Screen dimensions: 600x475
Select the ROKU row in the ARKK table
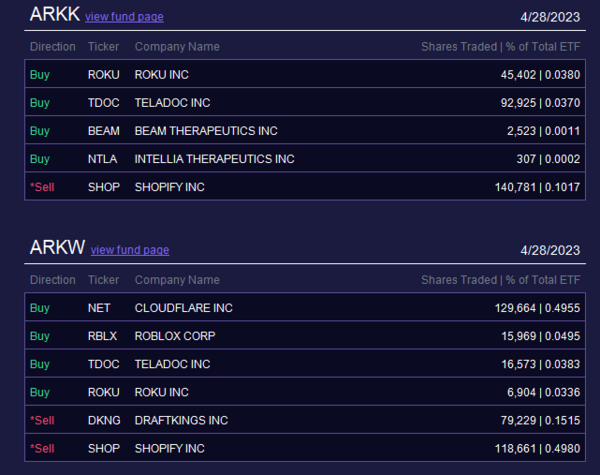(x=305, y=74)
